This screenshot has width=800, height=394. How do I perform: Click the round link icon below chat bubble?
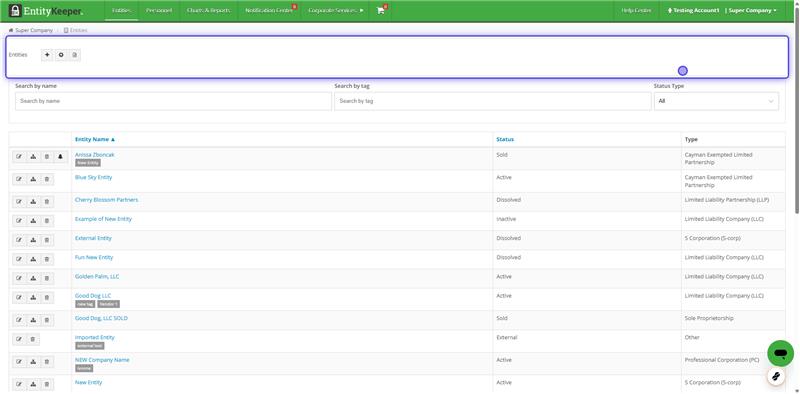[x=775, y=376]
